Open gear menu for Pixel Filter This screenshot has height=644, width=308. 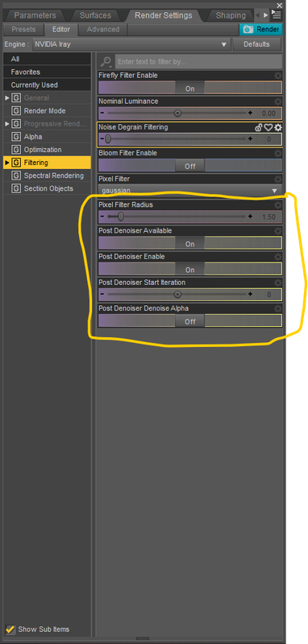point(278,179)
